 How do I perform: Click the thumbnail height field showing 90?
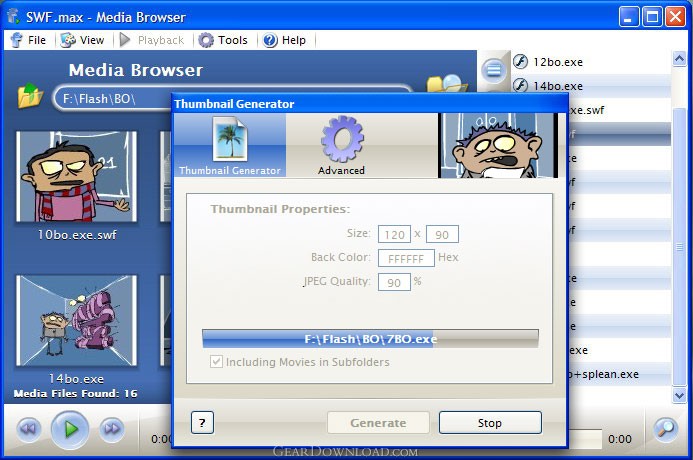442,234
